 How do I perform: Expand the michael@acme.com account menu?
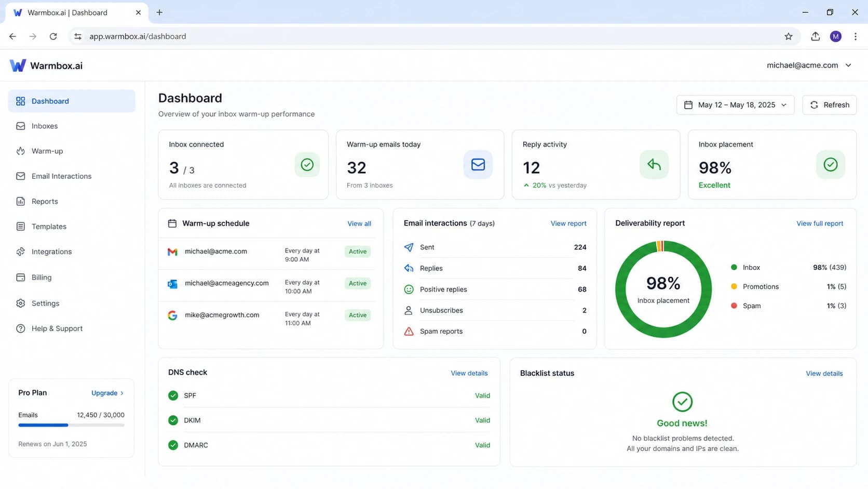pos(809,65)
